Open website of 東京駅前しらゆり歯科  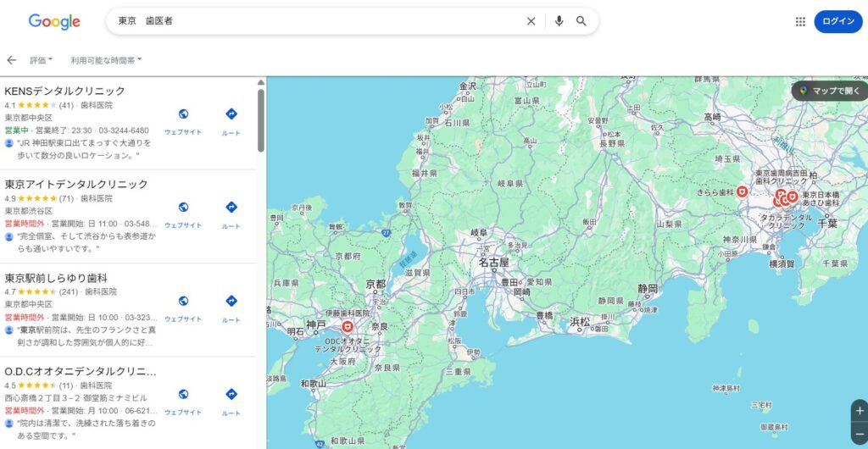point(183,308)
